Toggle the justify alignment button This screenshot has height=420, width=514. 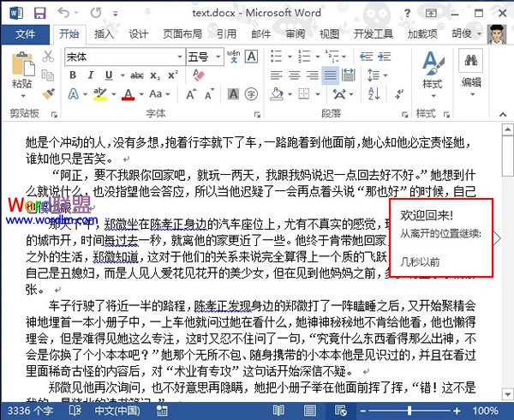329,75
